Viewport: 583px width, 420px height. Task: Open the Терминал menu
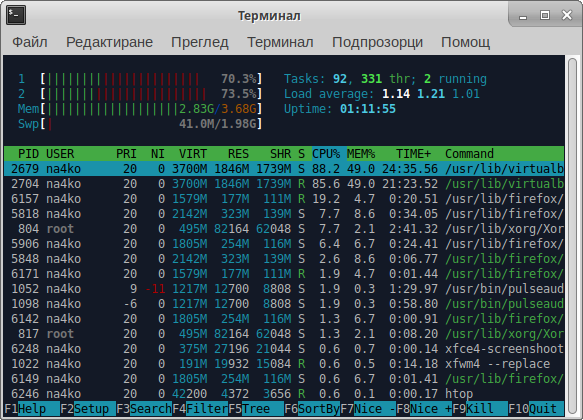point(280,42)
